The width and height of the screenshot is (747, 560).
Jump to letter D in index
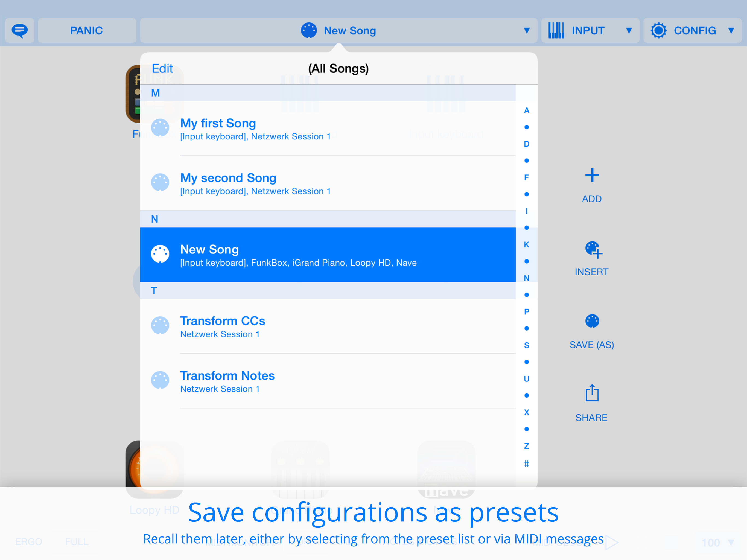coord(526,144)
